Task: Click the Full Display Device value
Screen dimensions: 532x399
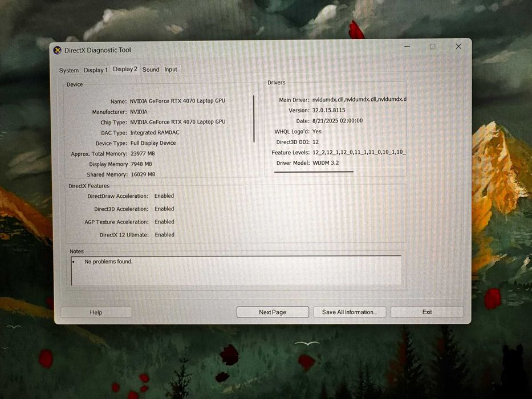Action: [x=153, y=143]
